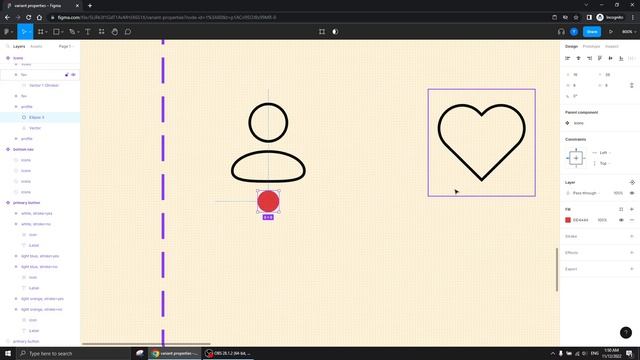
Task: Toggle fill visibility eye icon
Action: click(x=621, y=220)
